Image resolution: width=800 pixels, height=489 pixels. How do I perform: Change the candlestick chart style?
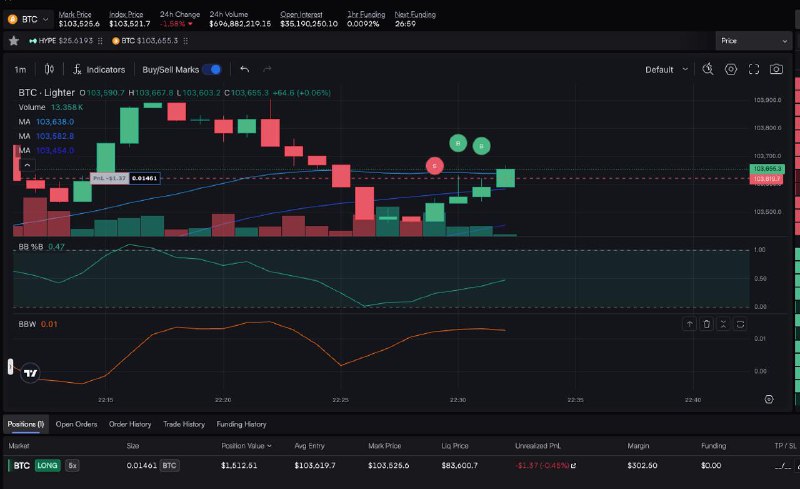(47, 69)
